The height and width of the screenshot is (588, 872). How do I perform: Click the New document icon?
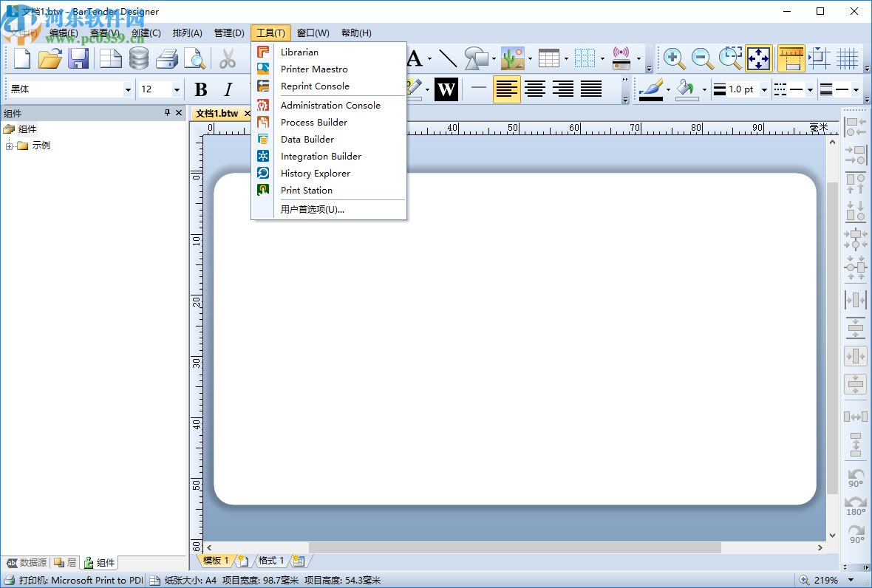tap(22, 58)
